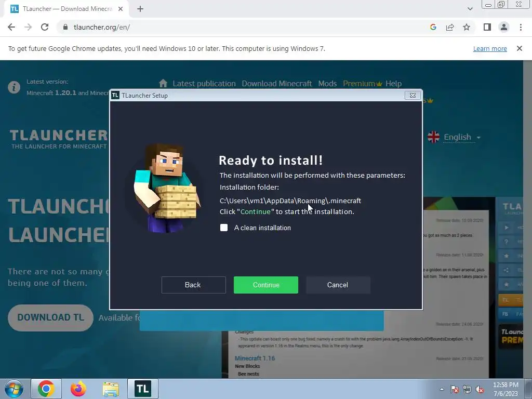
Task: Open Download Minecraft menu item
Action: coord(276,84)
